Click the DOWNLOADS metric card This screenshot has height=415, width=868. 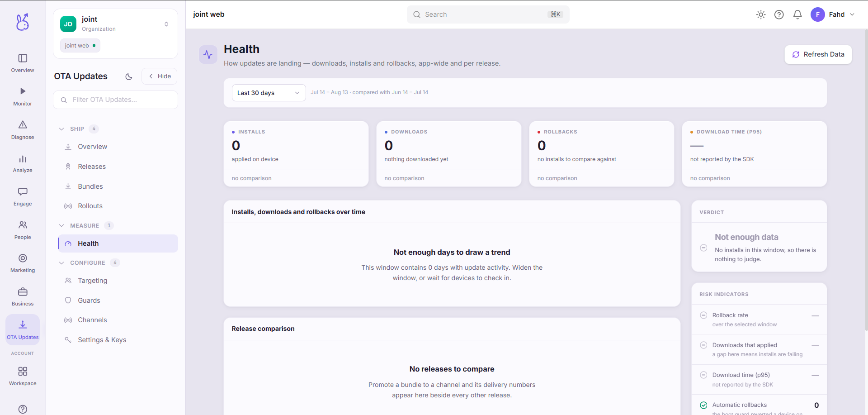point(449,154)
